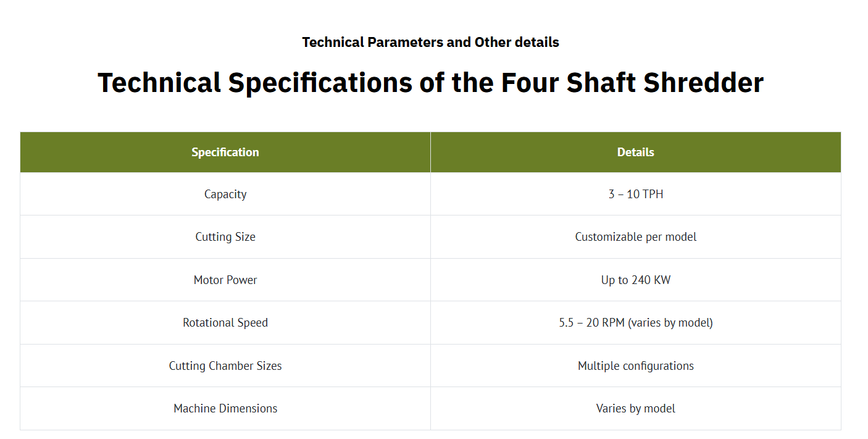Click the 'Varies by model' value

[x=636, y=408]
